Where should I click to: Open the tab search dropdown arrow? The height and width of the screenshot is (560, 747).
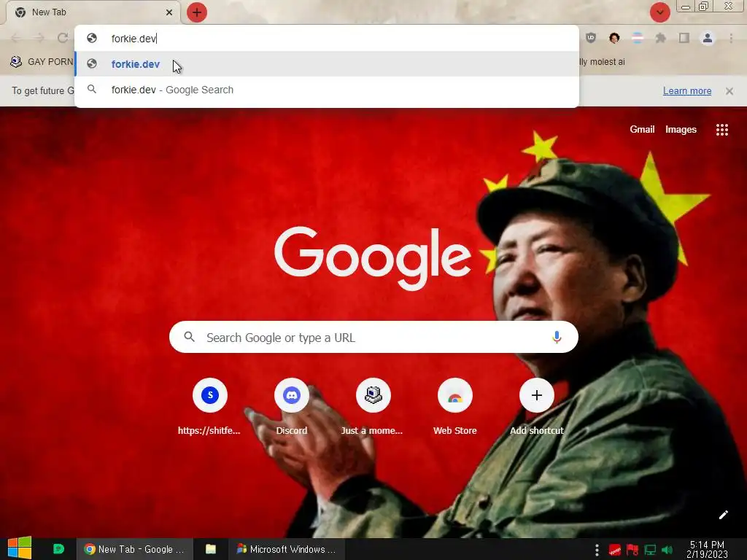pos(659,12)
